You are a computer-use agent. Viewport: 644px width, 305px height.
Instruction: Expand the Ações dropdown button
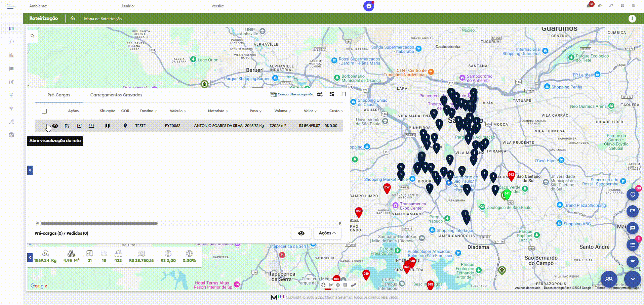point(327,233)
